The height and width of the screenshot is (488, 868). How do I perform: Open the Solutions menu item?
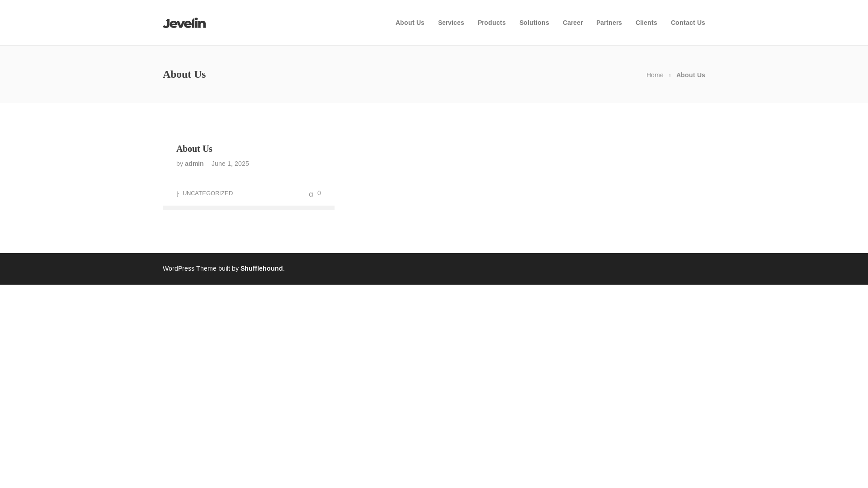[534, 23]
